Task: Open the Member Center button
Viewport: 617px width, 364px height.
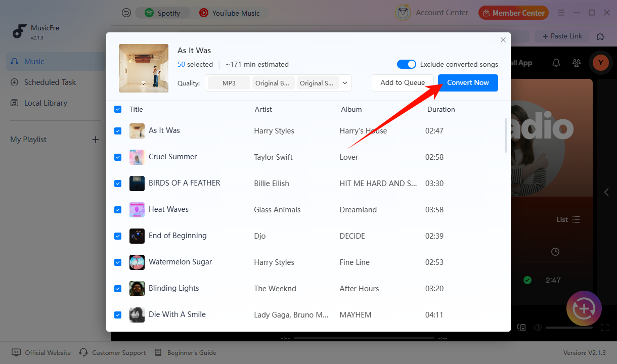Action: pyautogui.click(x=514, y=13)
